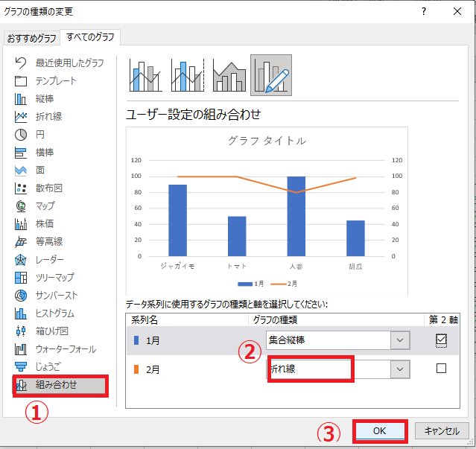The width and height of the screenshot is (476, 449).
Task: Open chart type dropdown arrow for 1月
Action: 400,340
